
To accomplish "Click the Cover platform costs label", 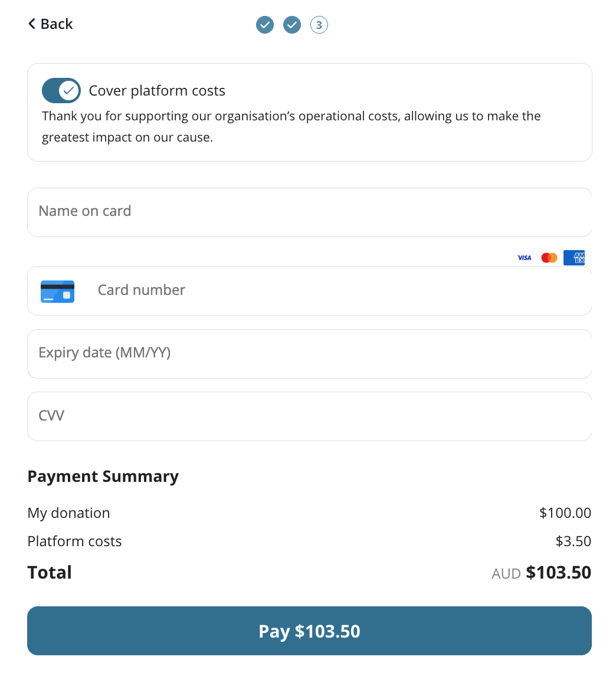I will [157, 91].
